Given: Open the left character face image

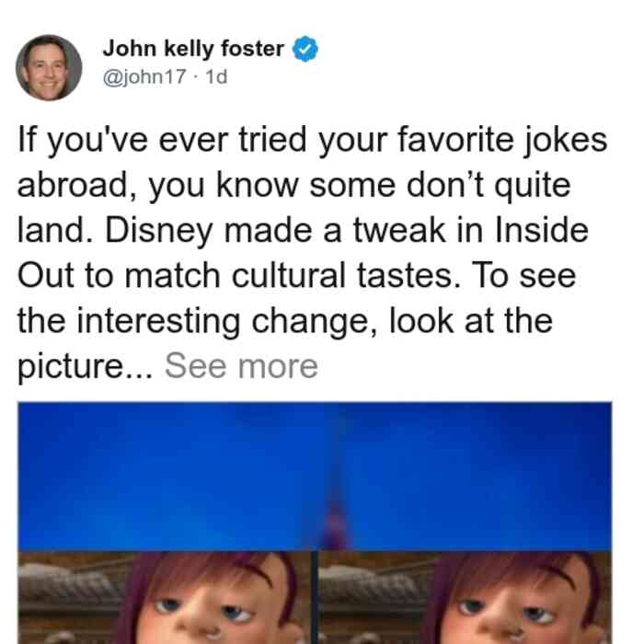Looking at the screenshot, I should point(165,598).
